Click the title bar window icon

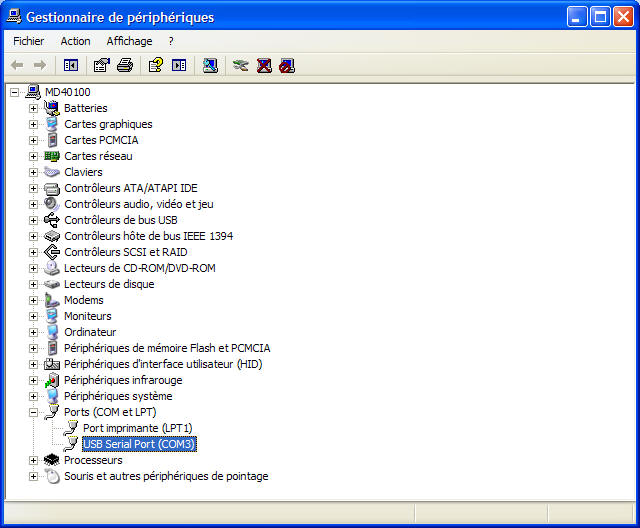[x=14, y=16]
